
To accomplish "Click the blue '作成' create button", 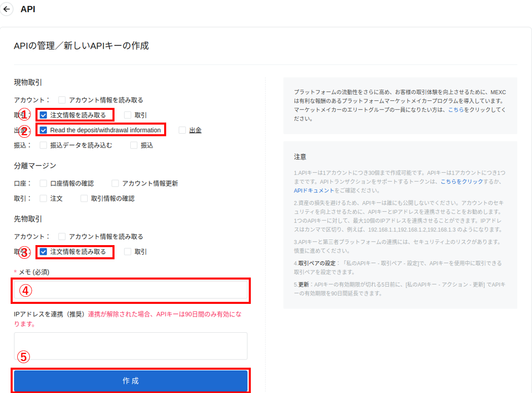I will (131, 381).
